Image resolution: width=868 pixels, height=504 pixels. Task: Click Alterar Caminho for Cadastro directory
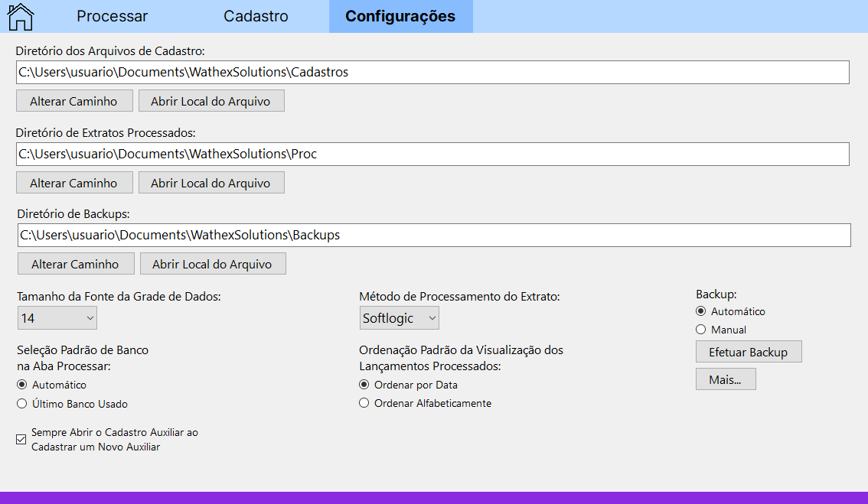[73, 101]
